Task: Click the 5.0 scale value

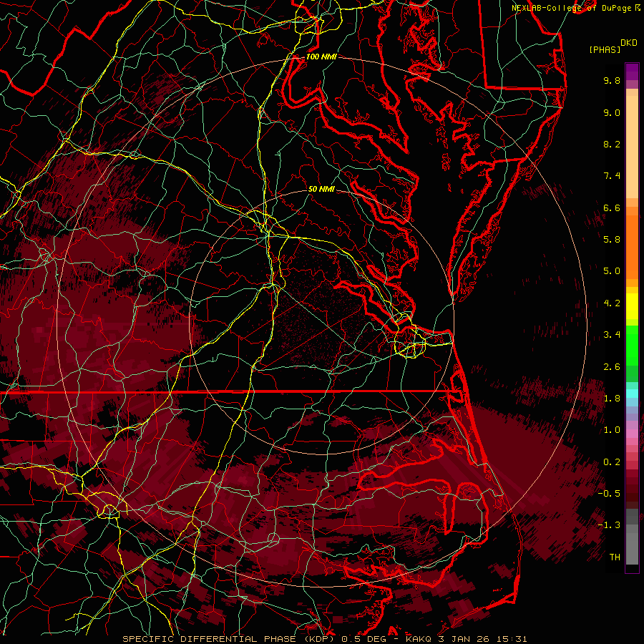Action: point(612,271)
